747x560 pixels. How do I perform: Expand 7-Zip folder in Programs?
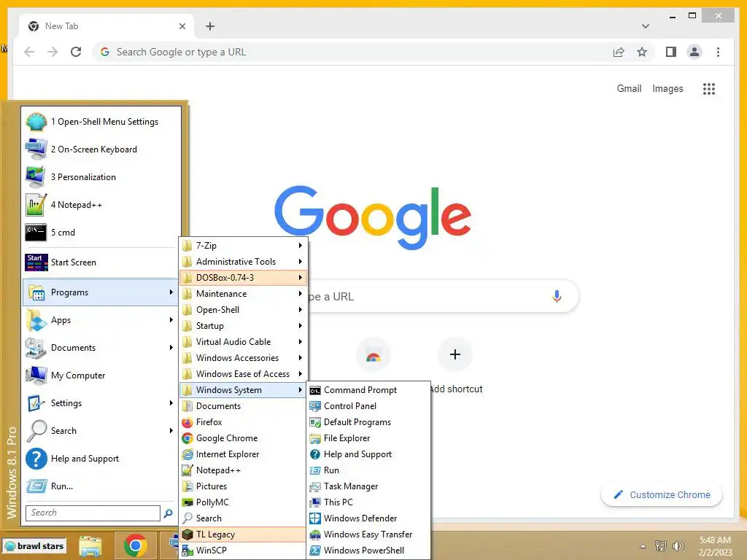point(243,246)
